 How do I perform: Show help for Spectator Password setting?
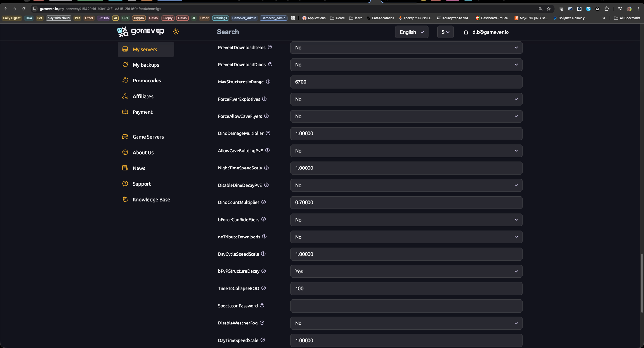coord(262,306)
